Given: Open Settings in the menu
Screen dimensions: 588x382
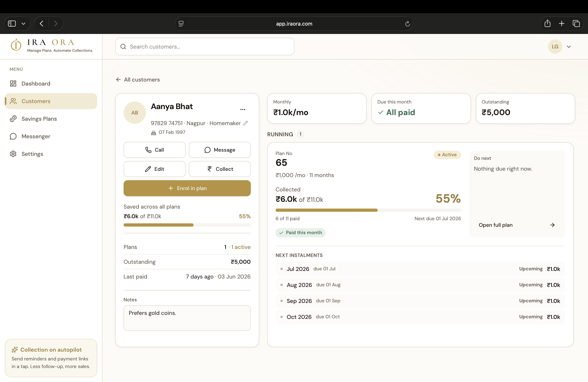Looking at the screenshot, I should point(51,154).
